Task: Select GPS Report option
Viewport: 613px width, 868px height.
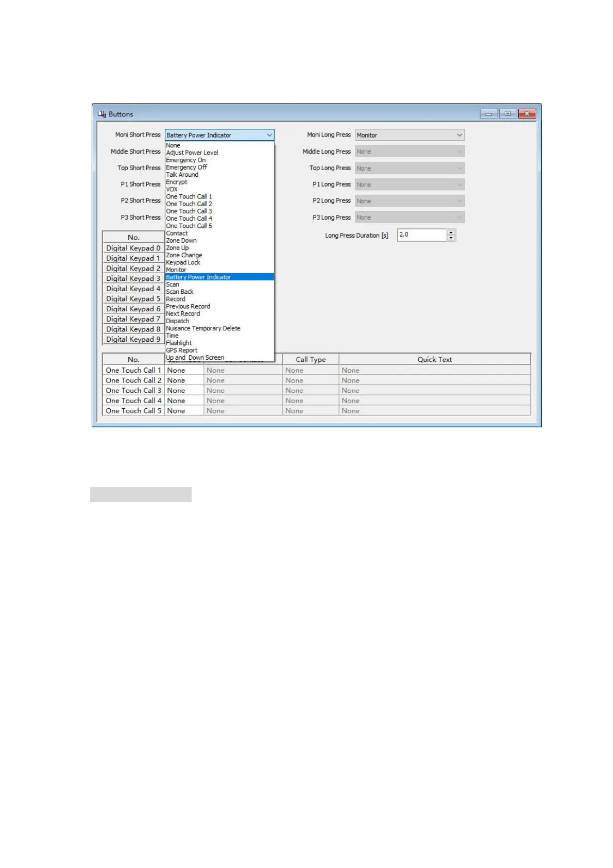Action: [x=219, y=350]
